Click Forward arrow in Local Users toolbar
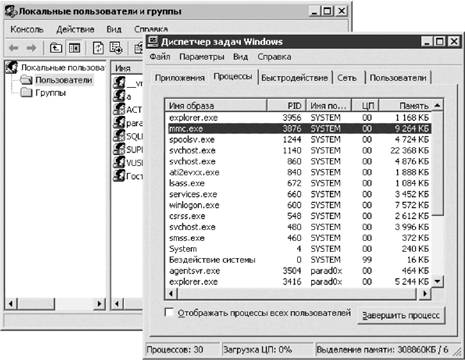The height and width of the screenshot is (360, 465). (31, 48)
